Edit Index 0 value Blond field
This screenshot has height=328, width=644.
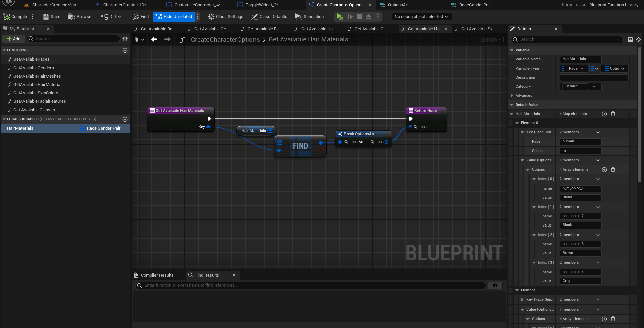pos(581,198)
